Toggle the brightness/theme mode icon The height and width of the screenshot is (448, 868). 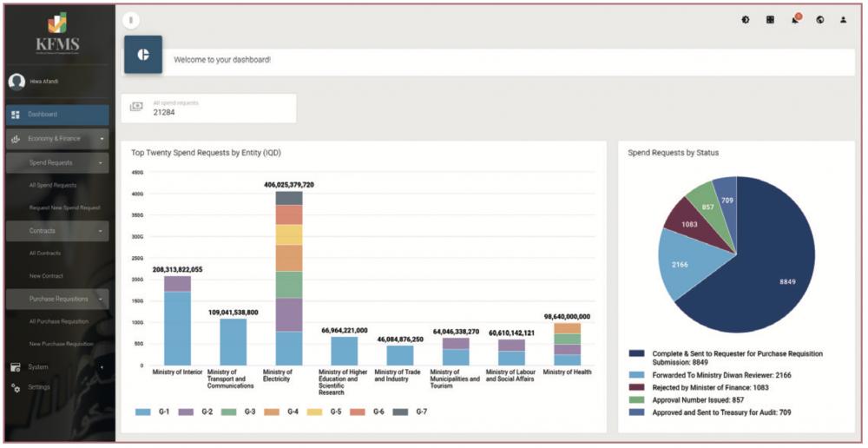pos(745,20)
